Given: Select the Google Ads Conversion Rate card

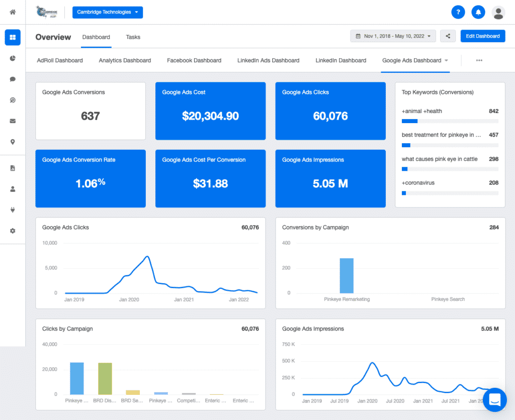Looking at the screenshot, I should [91, 178].
